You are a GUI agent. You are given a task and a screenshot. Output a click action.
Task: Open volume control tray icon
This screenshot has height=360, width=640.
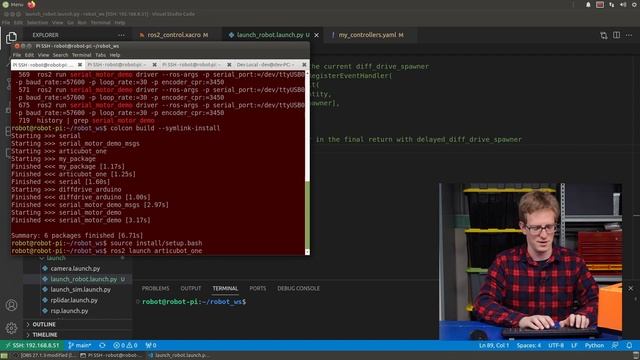click(x=623, y=4)
